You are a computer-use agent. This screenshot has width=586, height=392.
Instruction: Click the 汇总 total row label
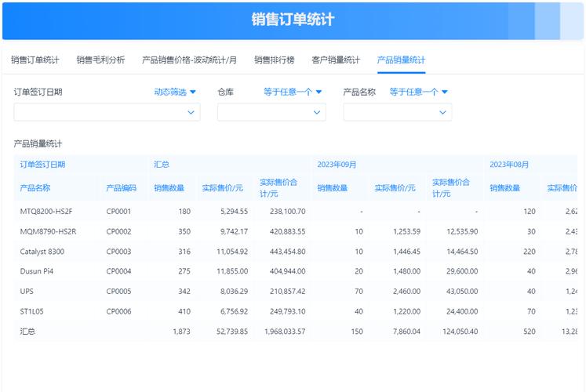coord(27,332)
